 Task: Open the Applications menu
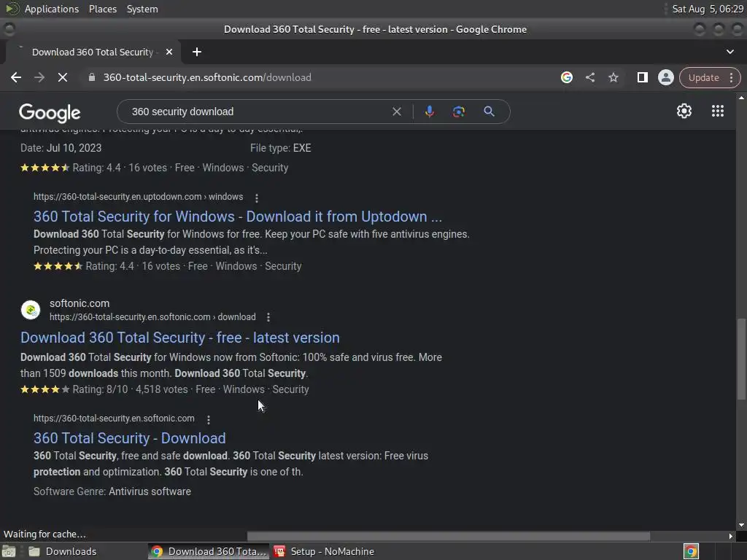[x=52, y=9]
